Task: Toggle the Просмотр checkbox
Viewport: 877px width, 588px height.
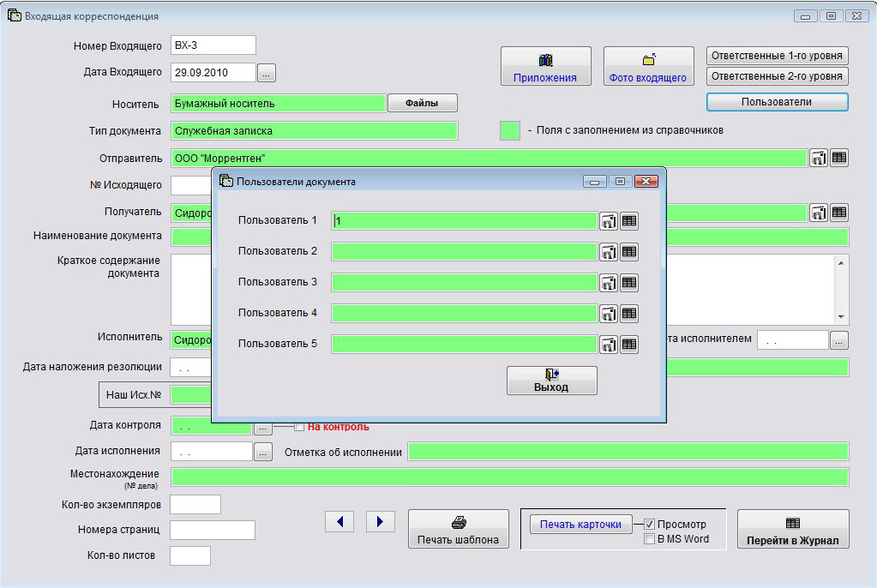Action: [x=650, y=524]
